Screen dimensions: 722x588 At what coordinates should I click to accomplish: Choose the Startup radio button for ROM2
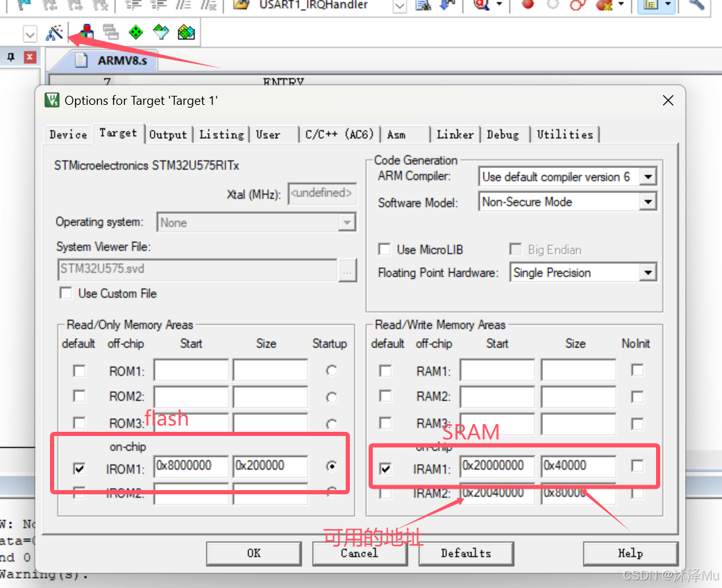click(332, 397)
